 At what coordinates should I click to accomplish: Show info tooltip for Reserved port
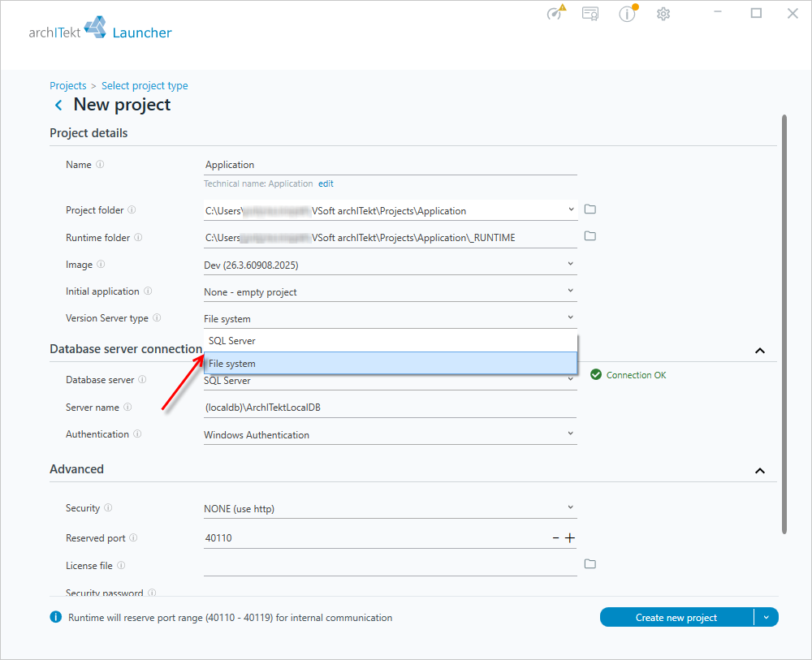click(x=133, y=538)
